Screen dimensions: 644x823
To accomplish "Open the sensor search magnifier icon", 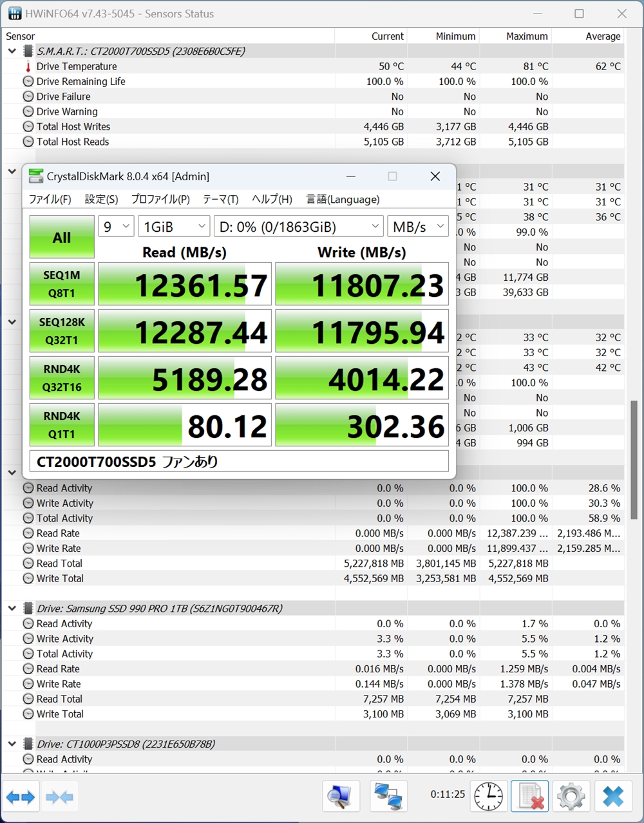I will 341,797.
